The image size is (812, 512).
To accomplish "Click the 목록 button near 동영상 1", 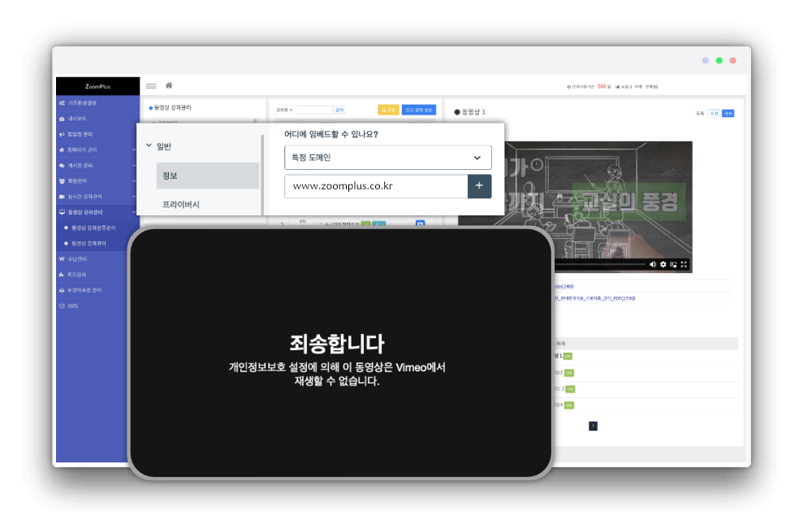I will click(700, 114).
